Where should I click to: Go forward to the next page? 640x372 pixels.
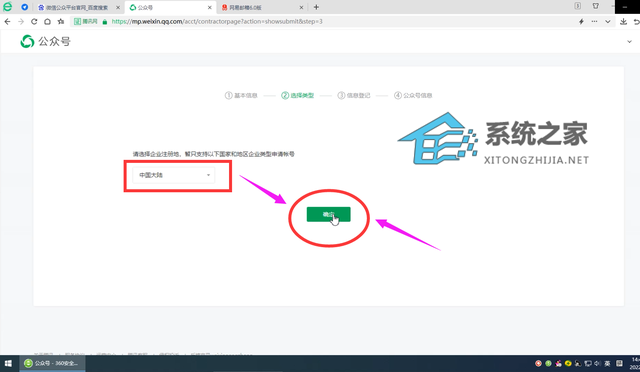click(x=21, y=22)
